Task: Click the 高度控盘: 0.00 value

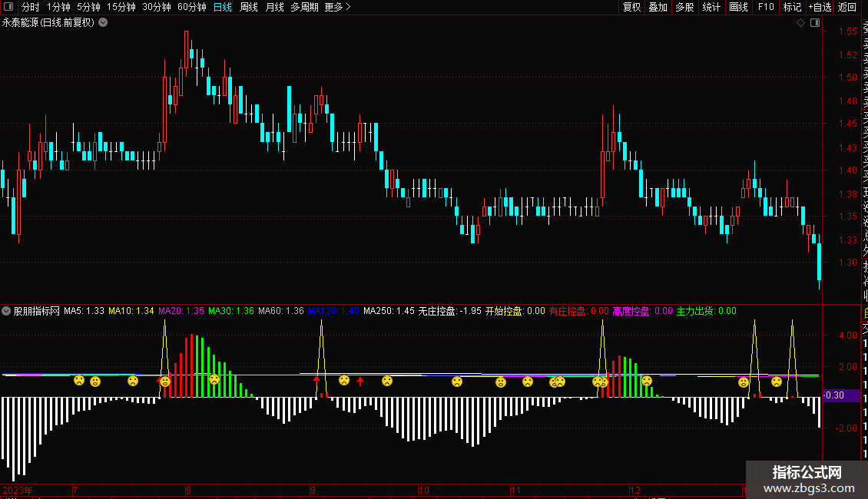Action: pos(643,311)
